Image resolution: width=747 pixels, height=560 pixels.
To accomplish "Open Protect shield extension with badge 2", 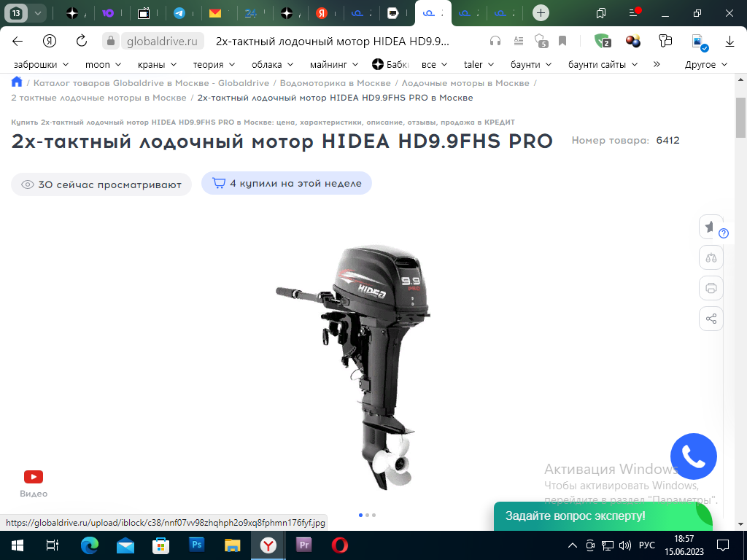I will 602,41.
